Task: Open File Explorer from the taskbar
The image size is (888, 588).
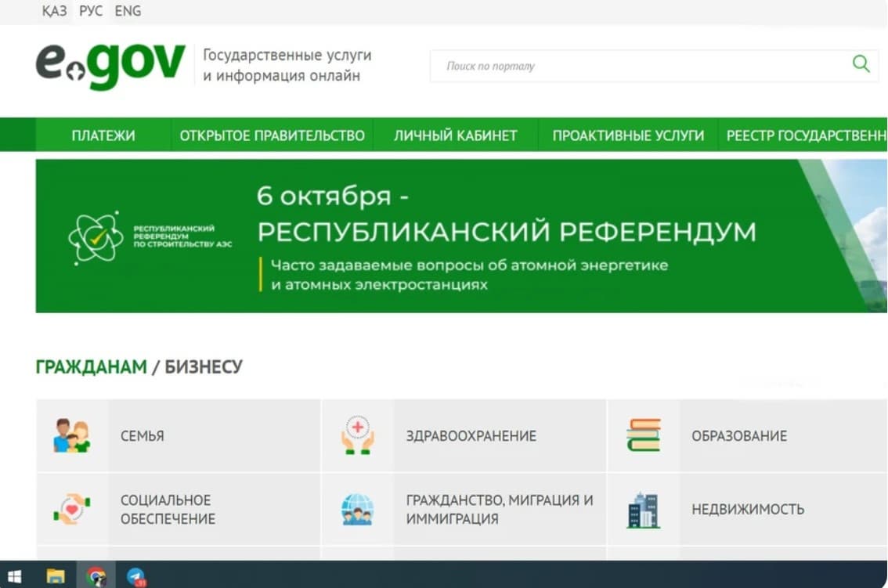Action: [x=56, y=577]
